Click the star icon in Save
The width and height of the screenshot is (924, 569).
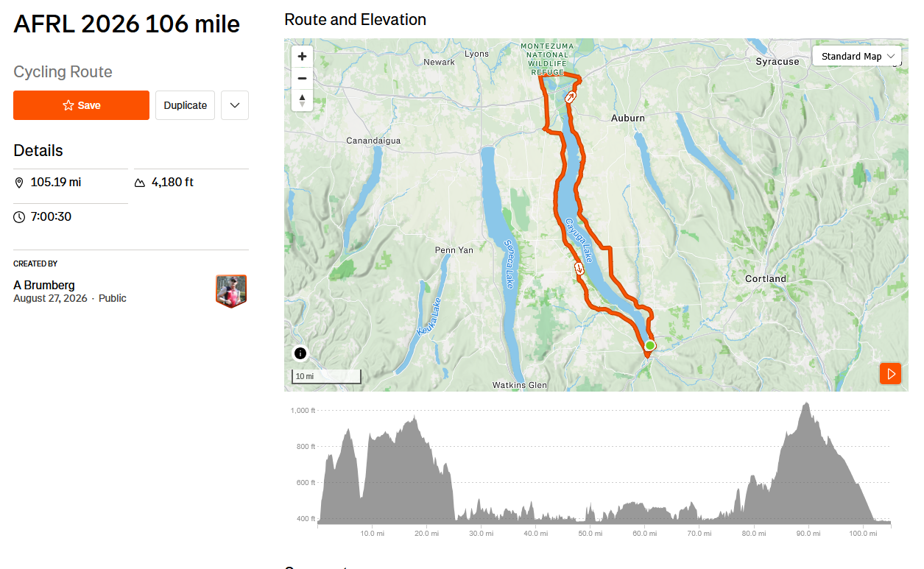pos(68,105)
